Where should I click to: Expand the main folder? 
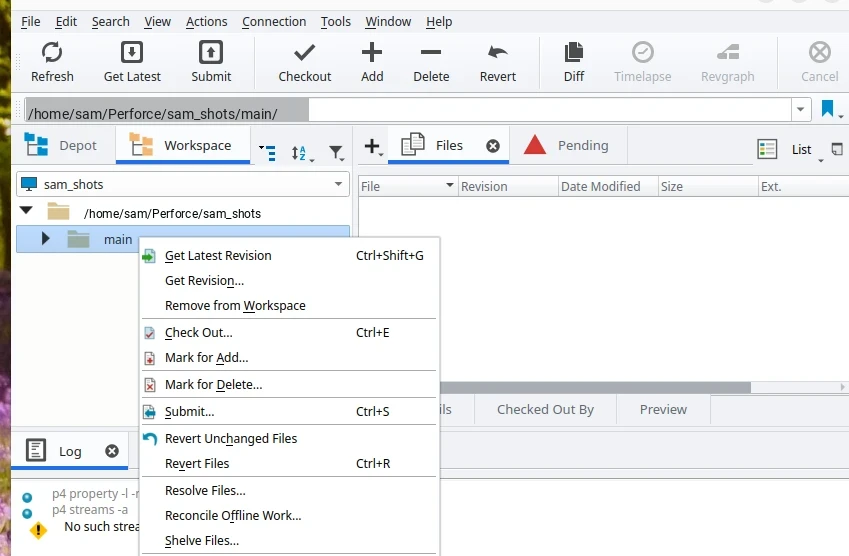[45, 238]
